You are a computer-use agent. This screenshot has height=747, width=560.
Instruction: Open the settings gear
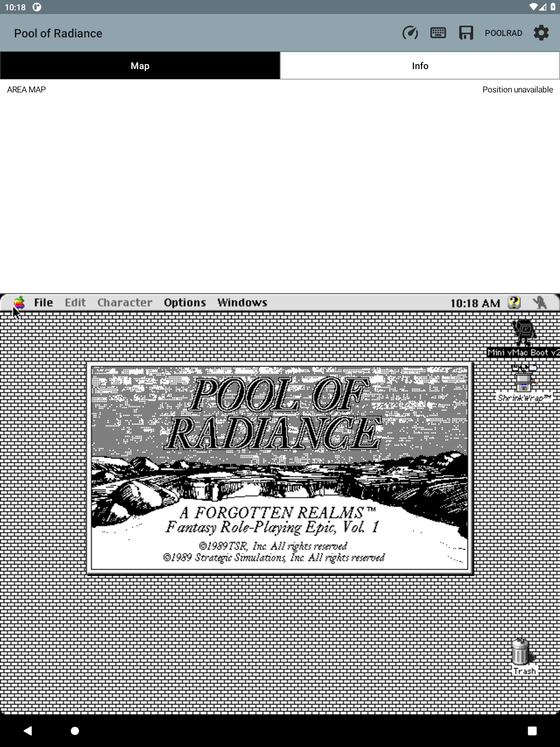(541, 33)
